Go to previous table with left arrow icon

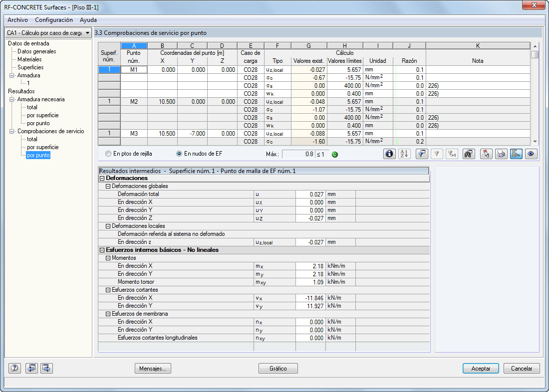click(31, 368)
